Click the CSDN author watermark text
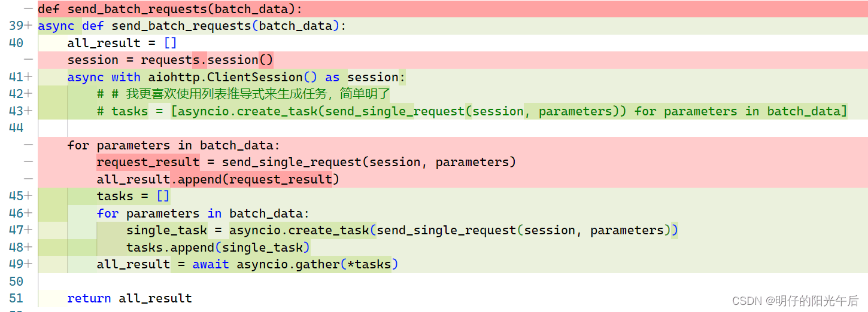The image size is (868, 312). [x=796, y=300]
